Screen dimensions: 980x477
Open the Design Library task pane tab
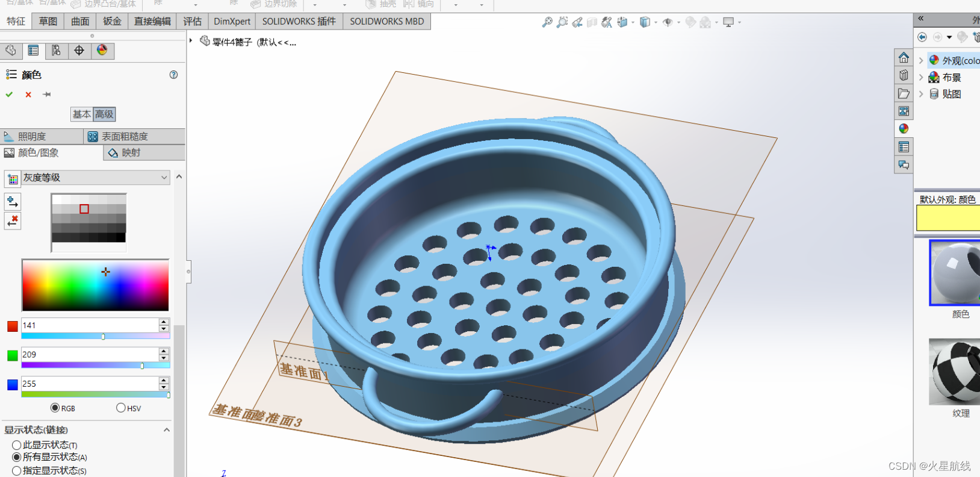904,75
